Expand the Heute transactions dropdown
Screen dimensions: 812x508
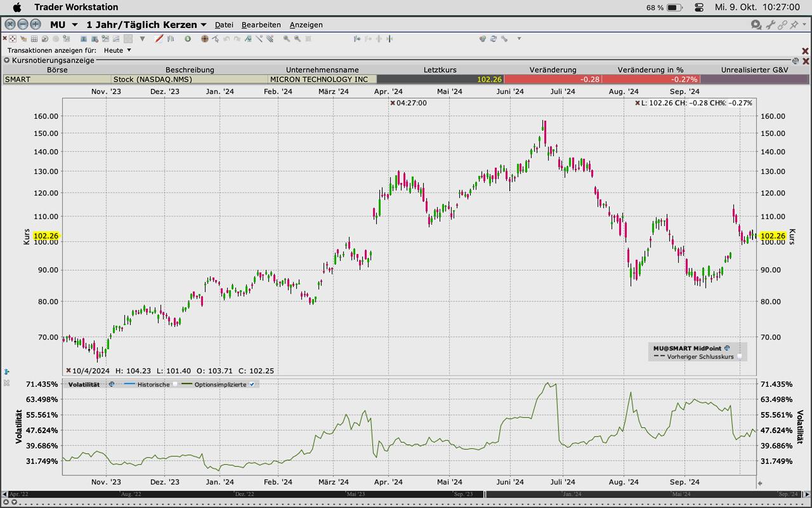129,50
